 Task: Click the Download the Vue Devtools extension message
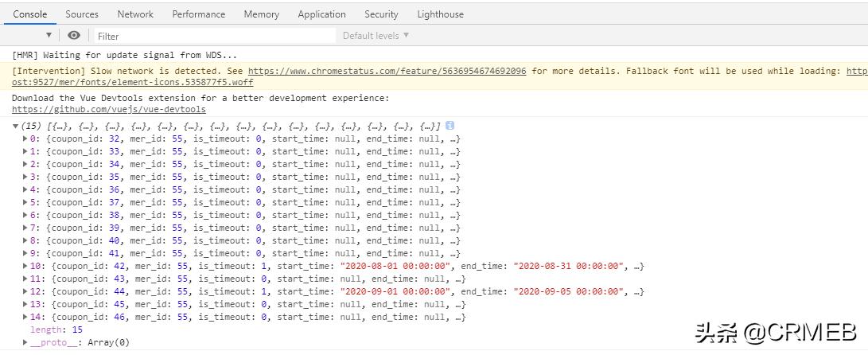click(x=200, y=98)
